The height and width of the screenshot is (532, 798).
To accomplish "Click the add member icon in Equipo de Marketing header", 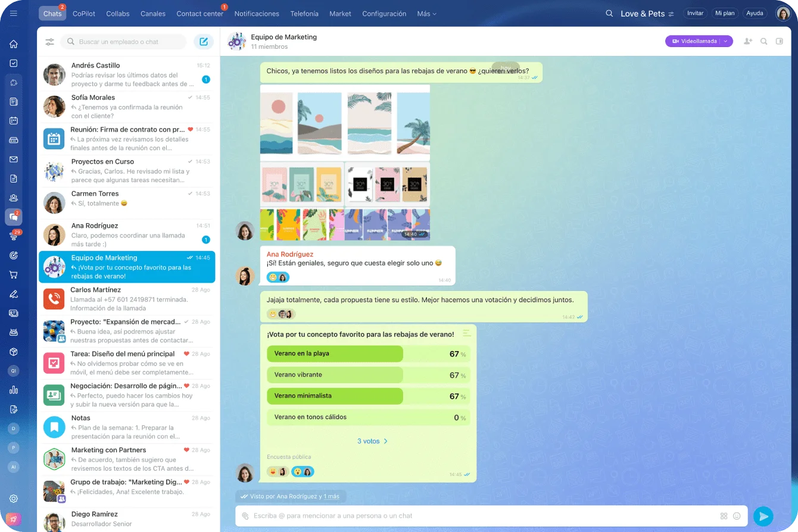I will point(747,41).
